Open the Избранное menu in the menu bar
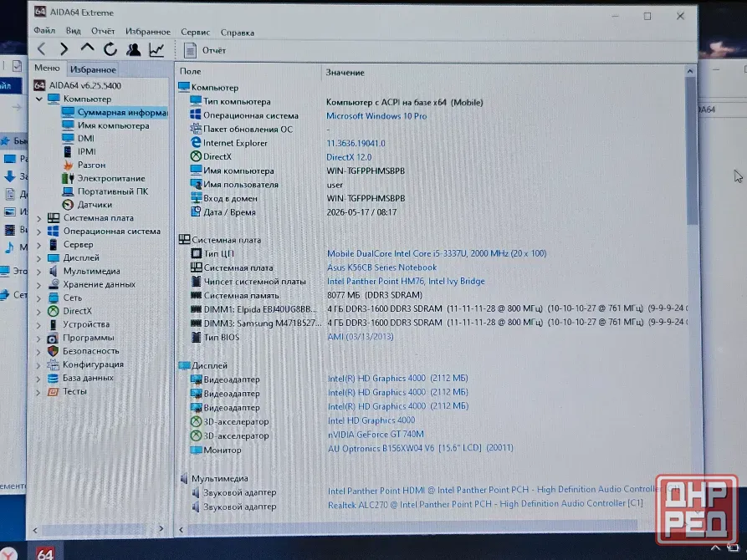 (148, 32)
